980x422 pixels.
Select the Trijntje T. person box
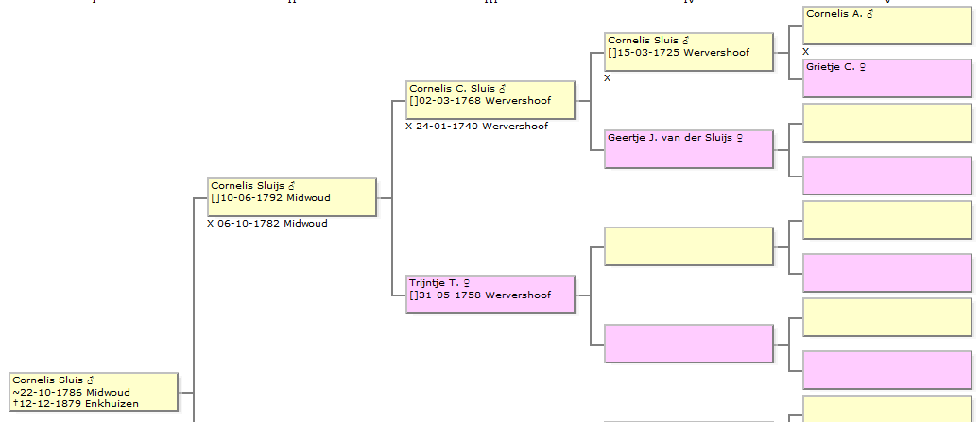[x=490, y=294]
